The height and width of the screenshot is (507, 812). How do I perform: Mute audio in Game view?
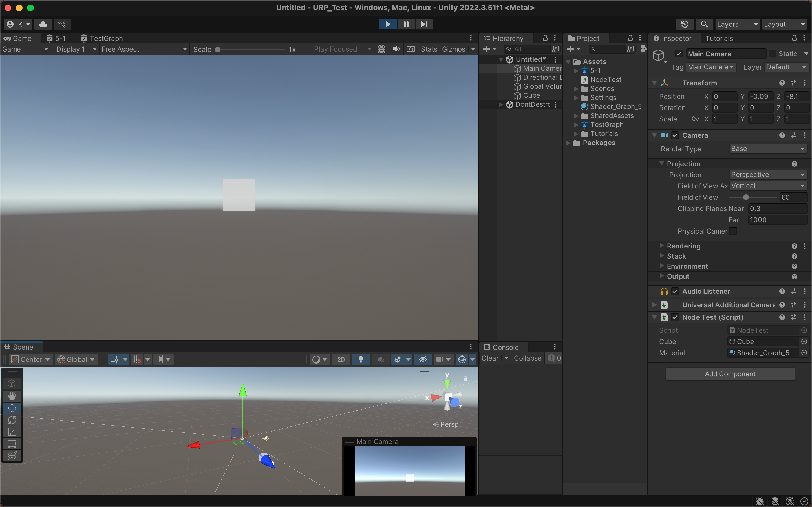click(396, 49)
